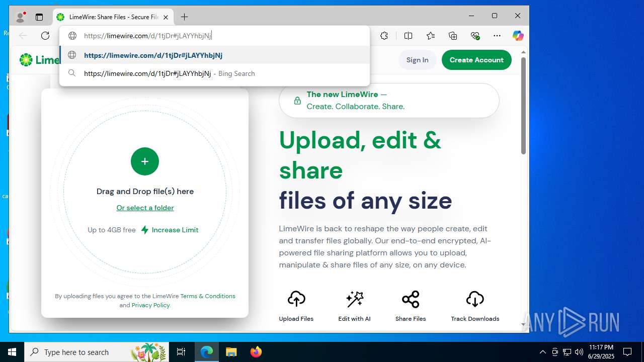Viewport: 644px width, 362px height.
Task: Click the lock icon in banner
Action: click(297, 101)
